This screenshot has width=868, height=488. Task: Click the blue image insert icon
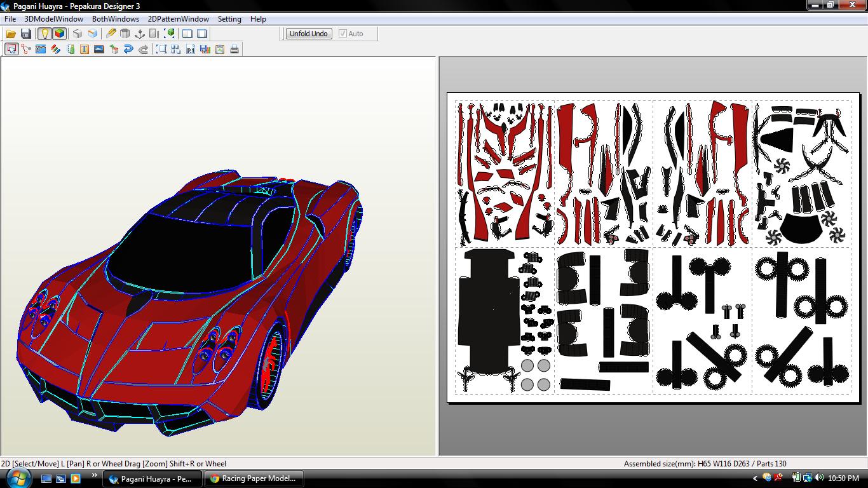pyautogui.click(x=99, y=49)
